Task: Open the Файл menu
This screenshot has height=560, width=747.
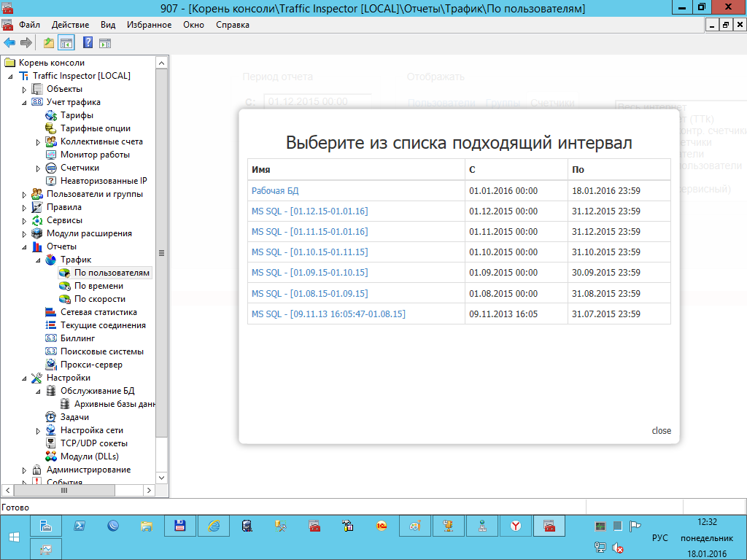Action: (29, 25)
